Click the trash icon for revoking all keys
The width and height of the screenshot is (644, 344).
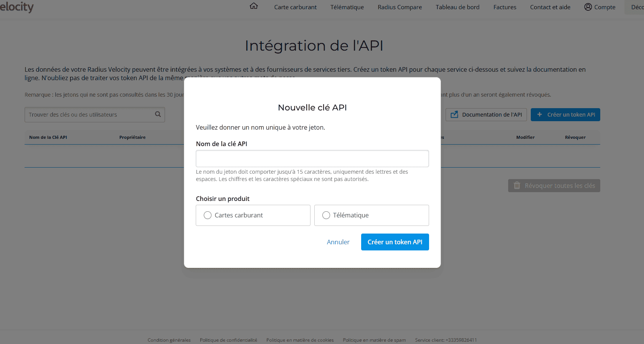[517, 186]
